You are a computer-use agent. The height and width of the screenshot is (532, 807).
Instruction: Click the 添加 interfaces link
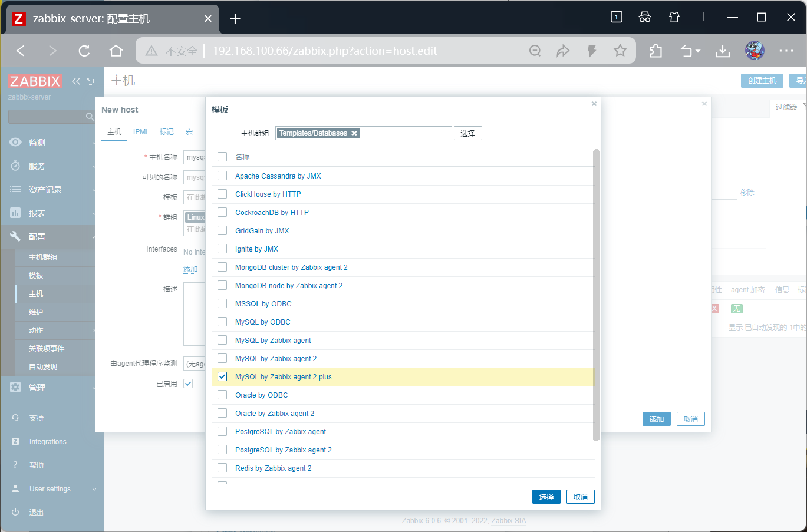(190, 269)
